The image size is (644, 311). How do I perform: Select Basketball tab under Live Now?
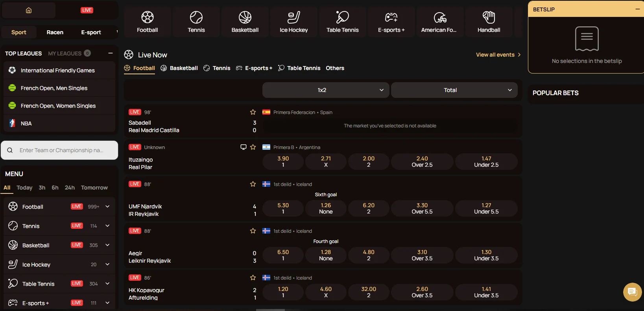179,68
